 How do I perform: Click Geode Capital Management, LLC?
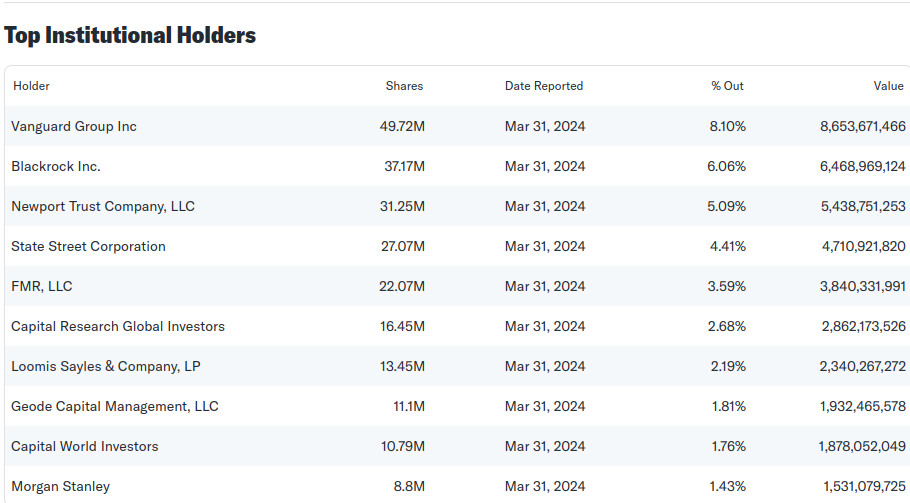click(115, 406)
